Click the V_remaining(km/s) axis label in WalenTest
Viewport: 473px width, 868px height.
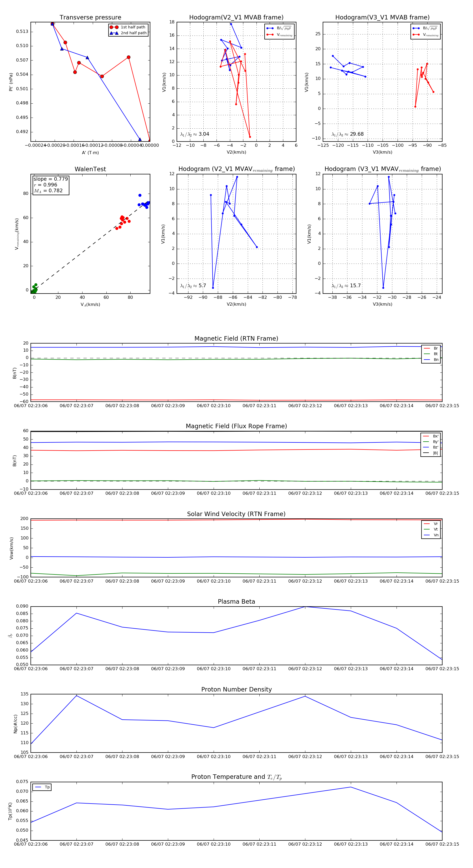pyautogui.click(x=17, y=234)
